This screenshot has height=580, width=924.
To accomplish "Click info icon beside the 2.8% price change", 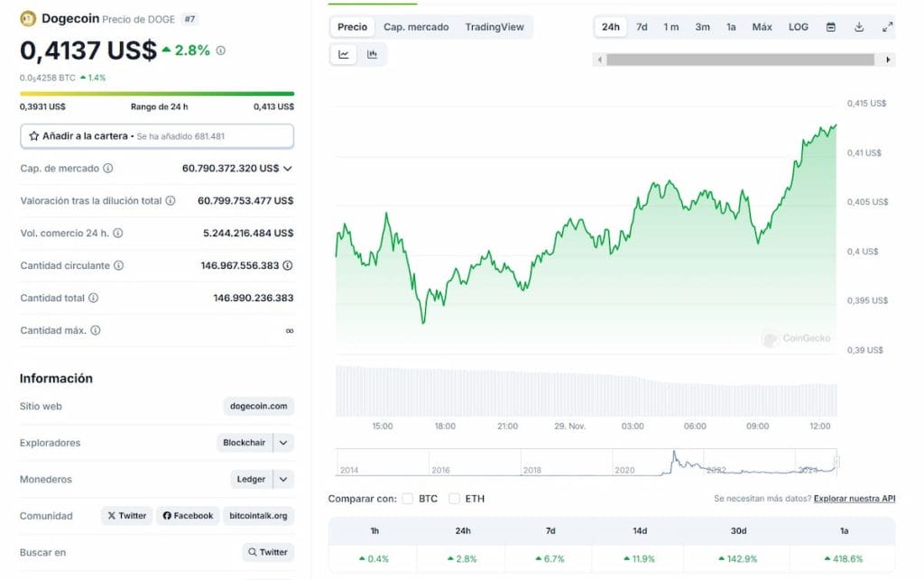I will [220, 51].
